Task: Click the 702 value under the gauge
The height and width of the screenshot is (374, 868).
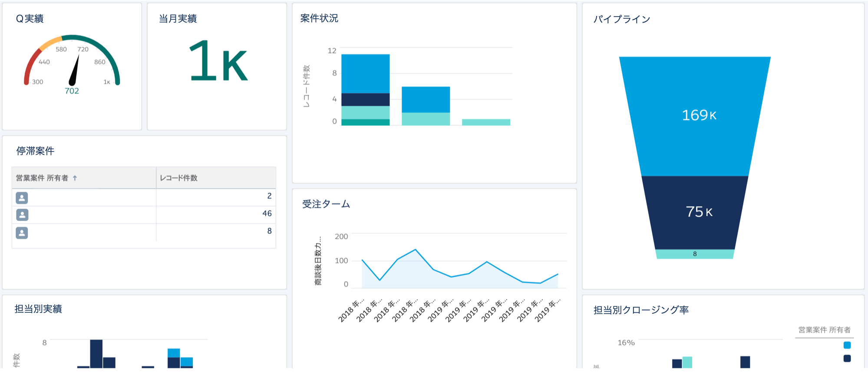Action: tap(72, 91)
